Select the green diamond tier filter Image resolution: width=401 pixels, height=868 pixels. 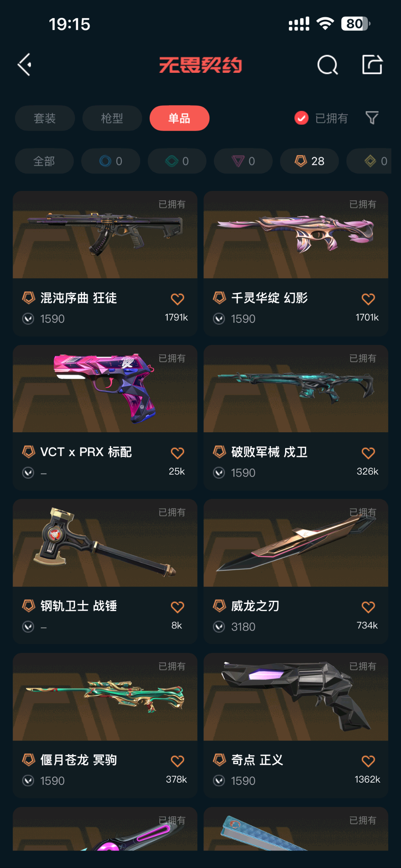pos(177,161)
